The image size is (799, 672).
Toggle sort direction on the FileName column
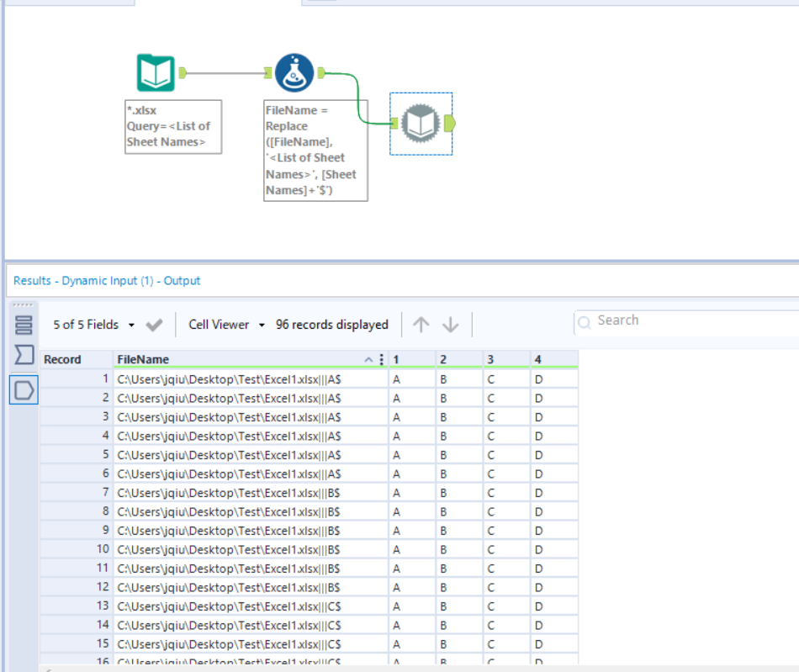(368, 359)
